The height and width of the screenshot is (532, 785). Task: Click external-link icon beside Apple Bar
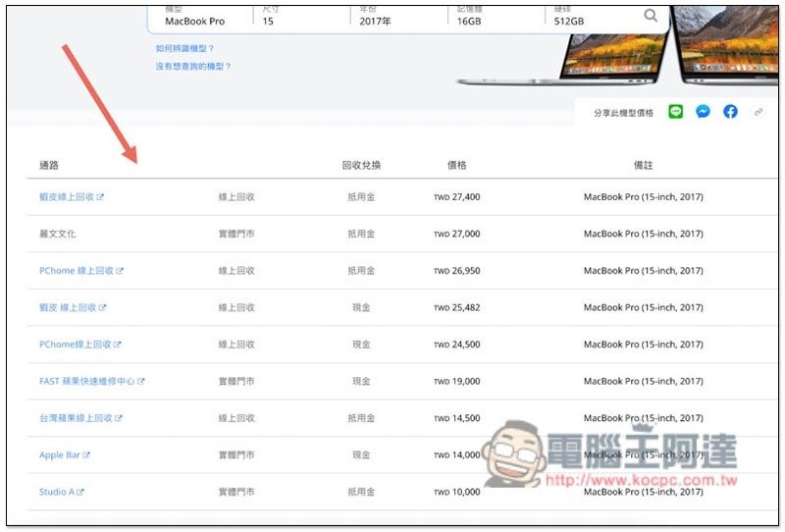click(x=87, y=455)
